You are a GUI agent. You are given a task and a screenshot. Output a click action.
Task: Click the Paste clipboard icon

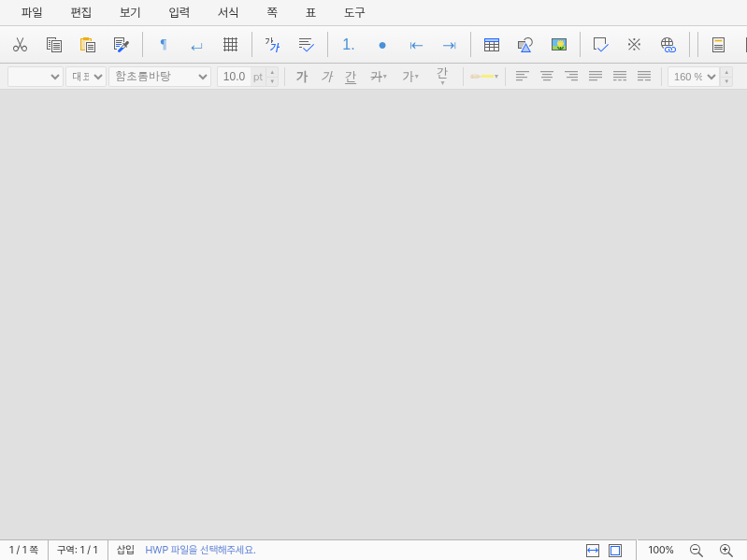click(88, 45)
